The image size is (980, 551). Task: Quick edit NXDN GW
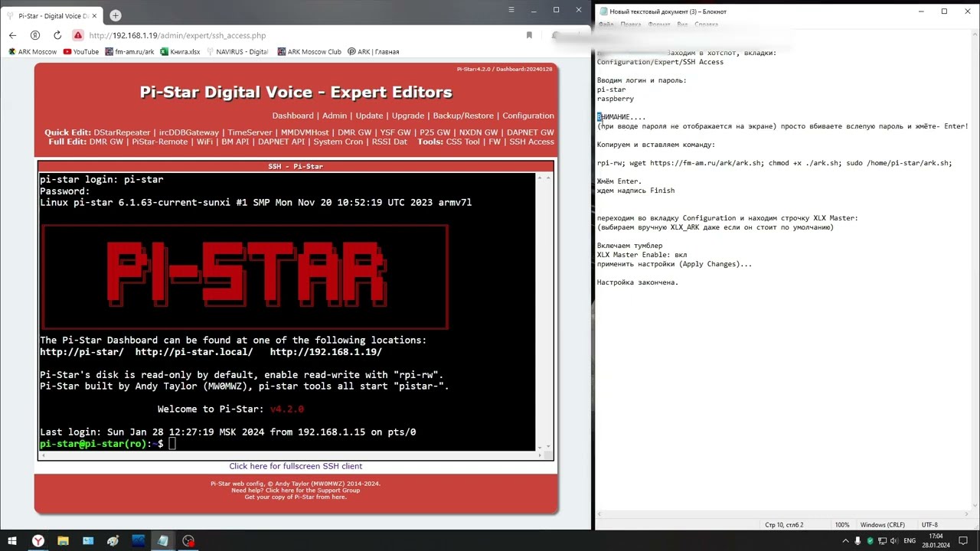(x=479, y=132)
